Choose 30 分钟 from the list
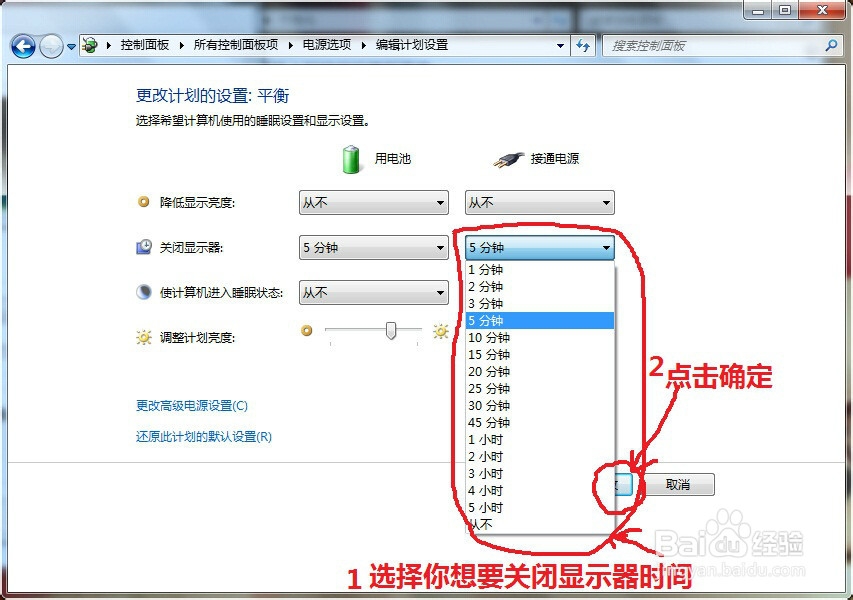 point(540,406)
